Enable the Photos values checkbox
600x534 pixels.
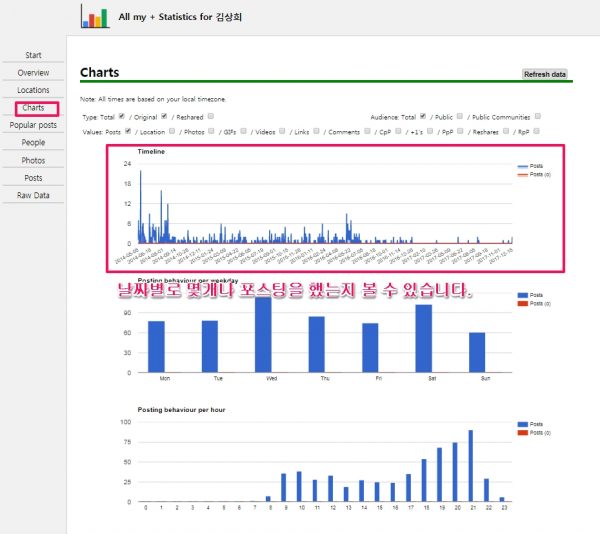pos(211,131)
